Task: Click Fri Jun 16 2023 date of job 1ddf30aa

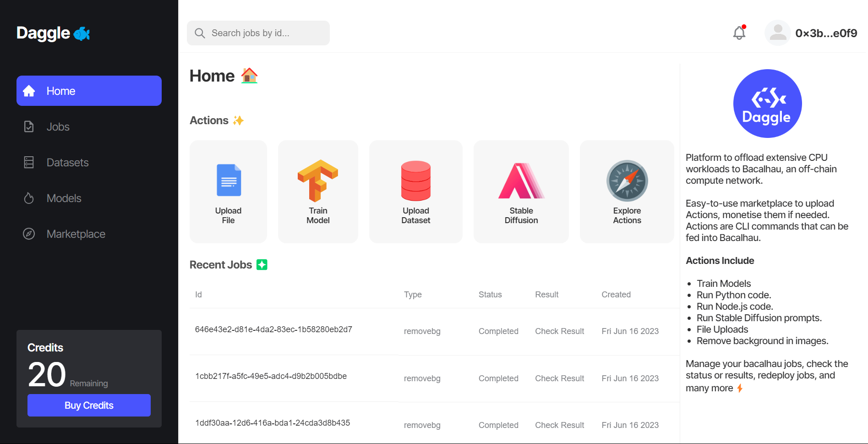Action: [x=630, y=425]
